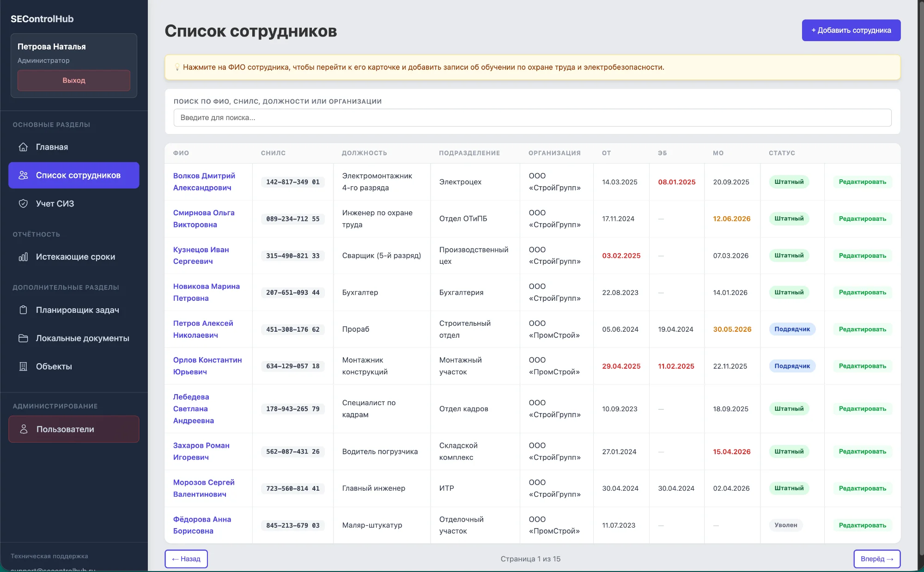Click the people icon beside Список сотрудников
The width and height of the screenshot is (924, 572).
point(23,175)
